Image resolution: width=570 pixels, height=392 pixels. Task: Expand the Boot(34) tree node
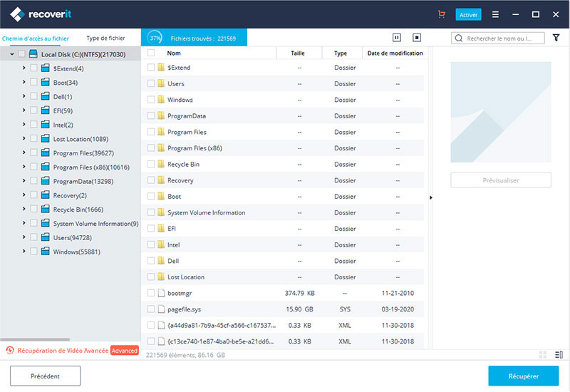point(24,82)
